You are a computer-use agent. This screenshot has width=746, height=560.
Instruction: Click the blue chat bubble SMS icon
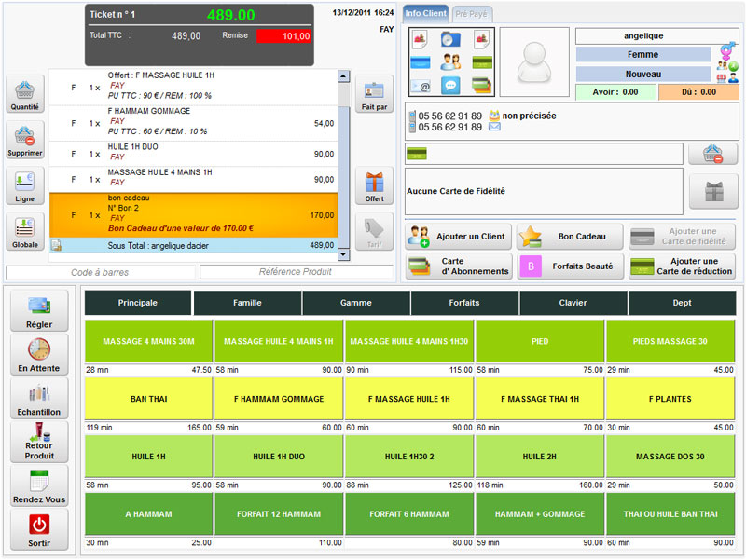coord(450,86)
